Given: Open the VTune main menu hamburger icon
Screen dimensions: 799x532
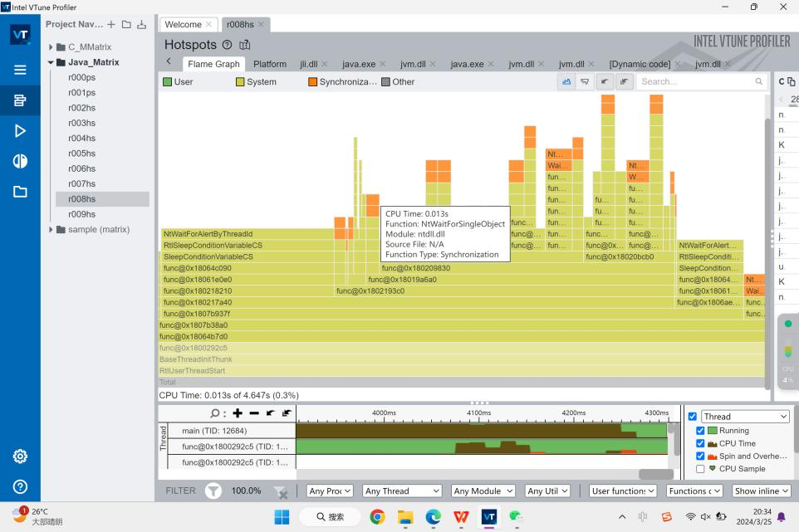Looking at the screenshot, I should point(20,70).
